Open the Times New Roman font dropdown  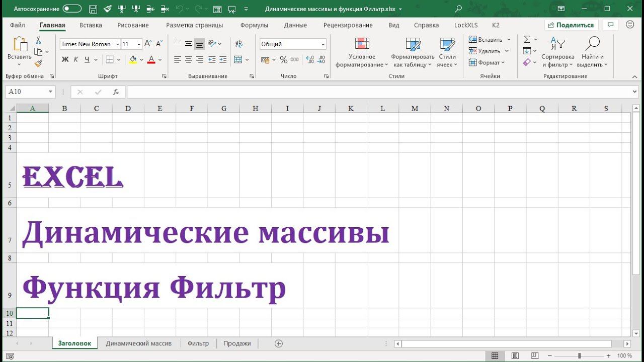[x=117, y=44]
